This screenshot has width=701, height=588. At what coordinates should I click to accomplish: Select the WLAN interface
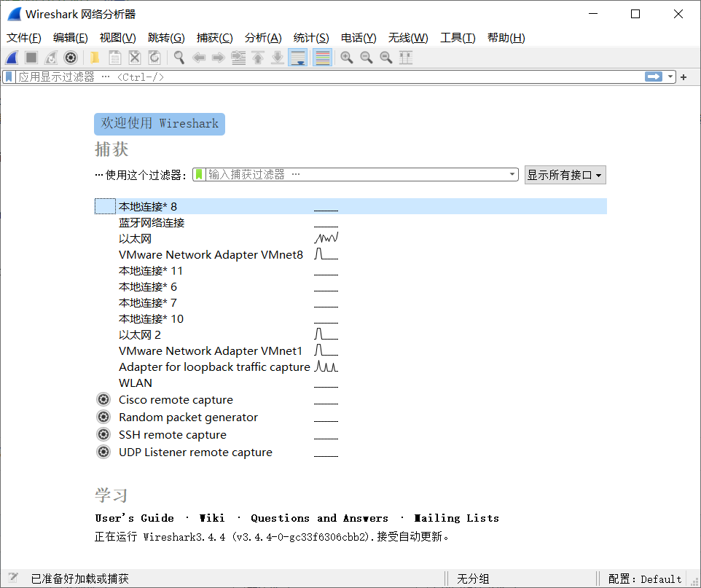point(350,383)
